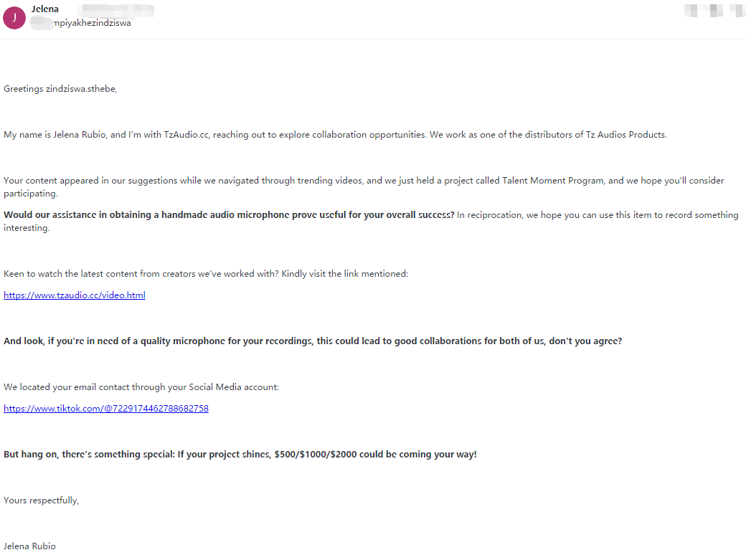
Task: Click the blurred date area in the header
Action: (712, 10)
